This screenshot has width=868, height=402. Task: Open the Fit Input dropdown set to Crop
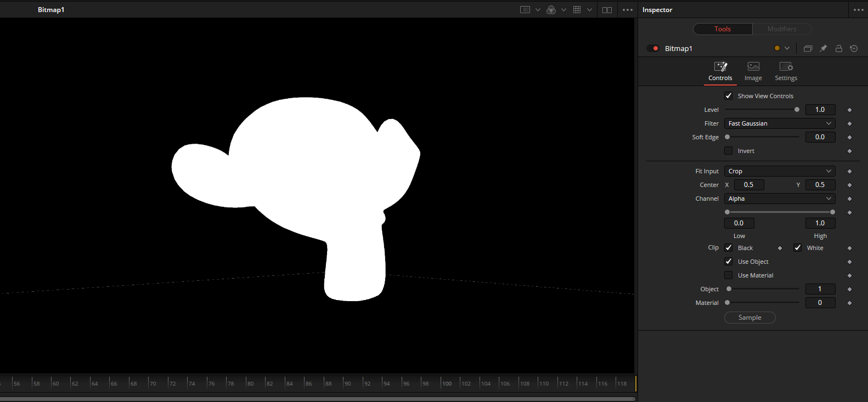780,171
